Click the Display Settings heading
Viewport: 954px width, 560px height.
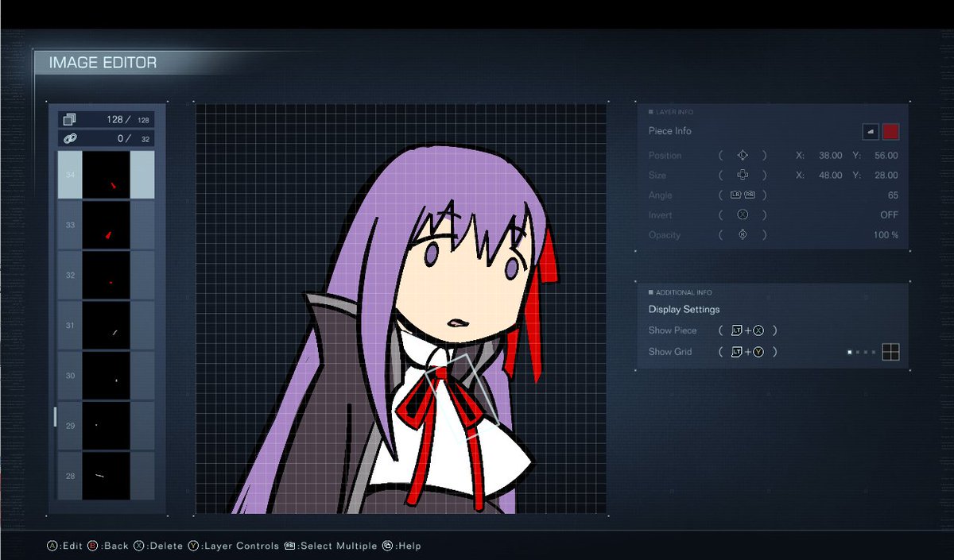click(684, 310)
